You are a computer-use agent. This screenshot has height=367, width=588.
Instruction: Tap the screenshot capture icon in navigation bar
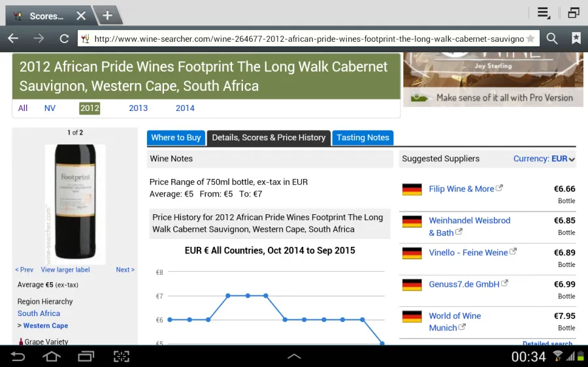pyautogui.click(x=121, y=356)
